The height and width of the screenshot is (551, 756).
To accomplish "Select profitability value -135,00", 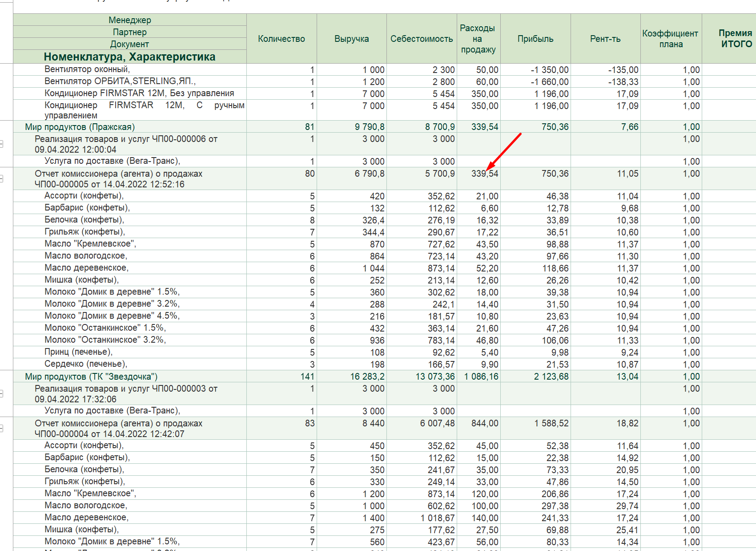I will point(623,70).
